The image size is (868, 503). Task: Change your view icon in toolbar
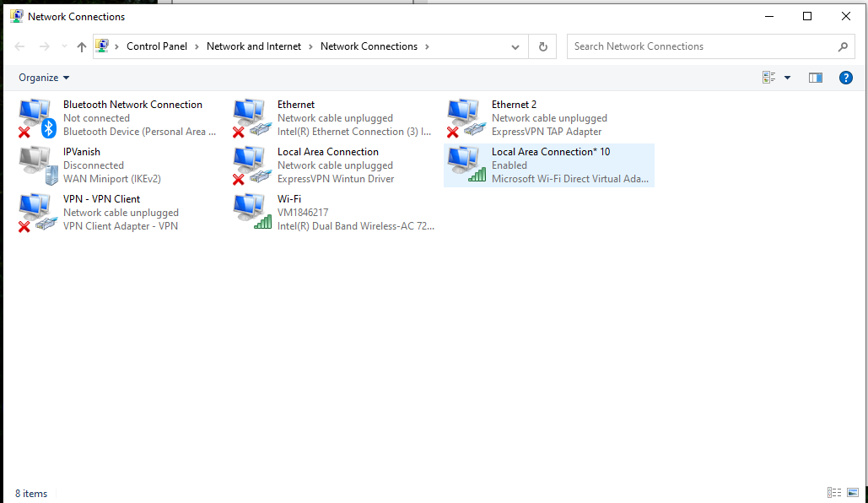(768, 78)
